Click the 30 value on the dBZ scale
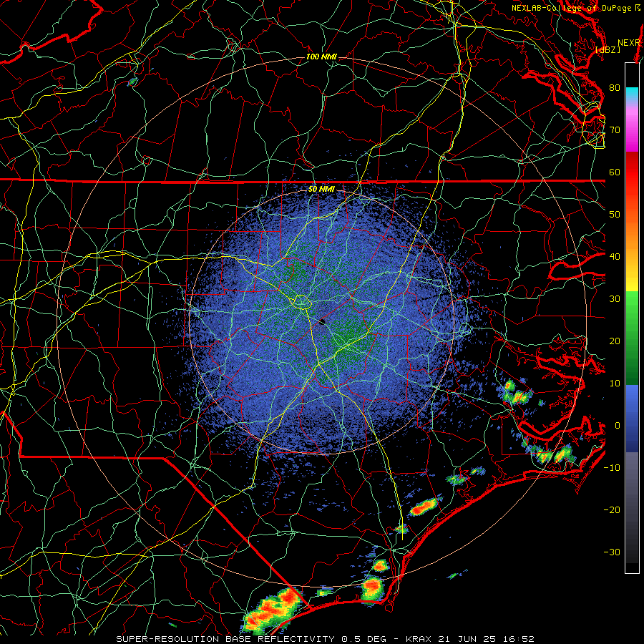This screenshot has height=644, width=644. [x=615, y=299]
